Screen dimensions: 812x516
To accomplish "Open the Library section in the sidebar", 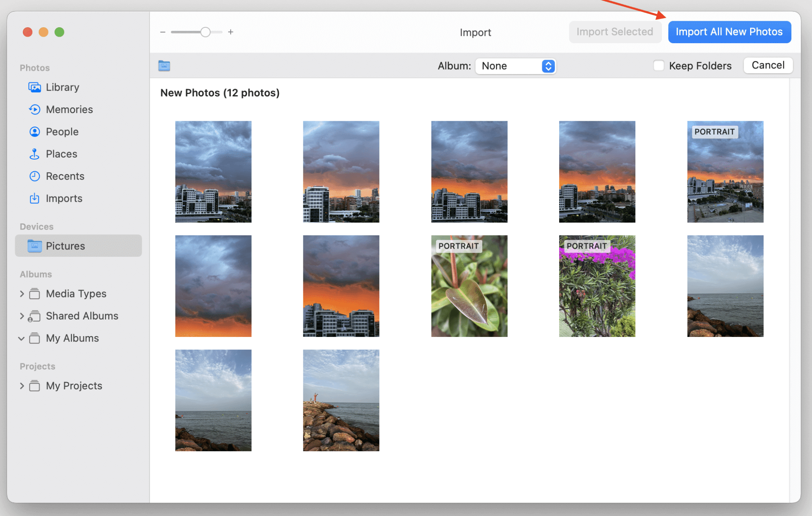I will point(62,87).
